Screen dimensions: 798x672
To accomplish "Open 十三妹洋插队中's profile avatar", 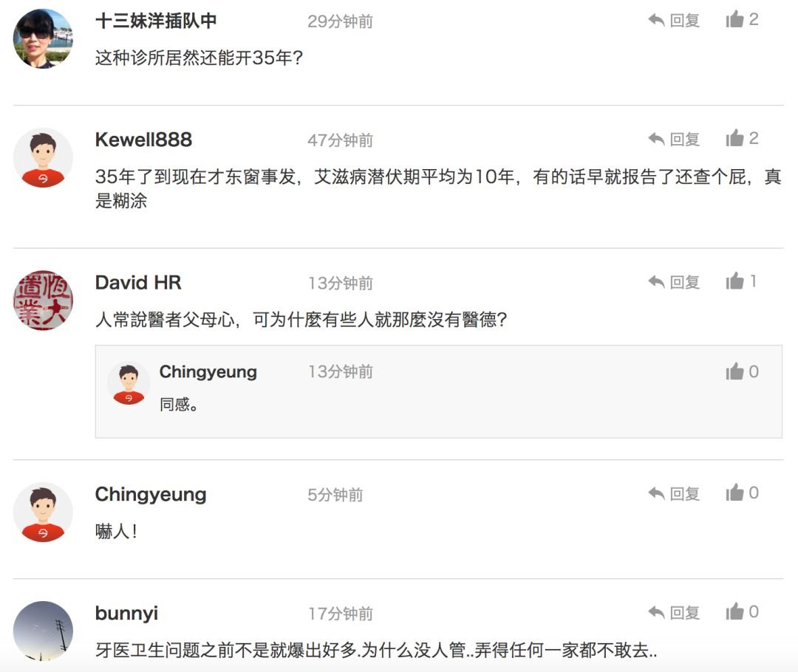I will 43,38.
